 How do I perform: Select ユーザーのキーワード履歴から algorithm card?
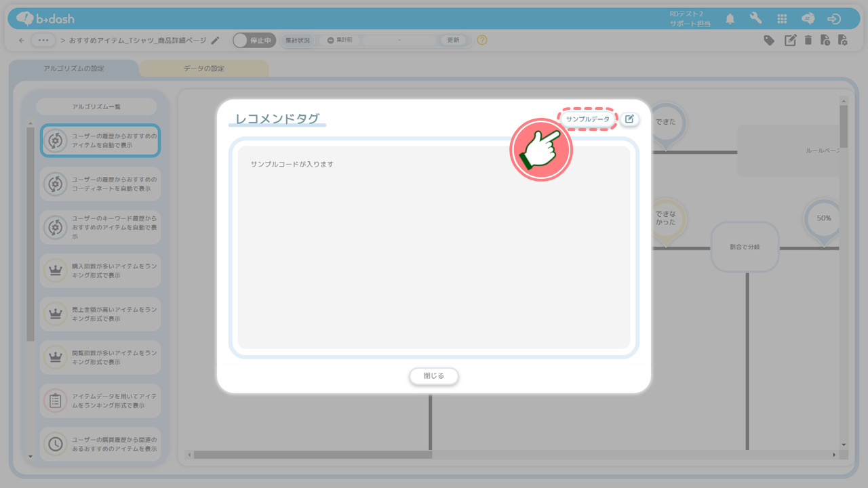coord(100,227)
